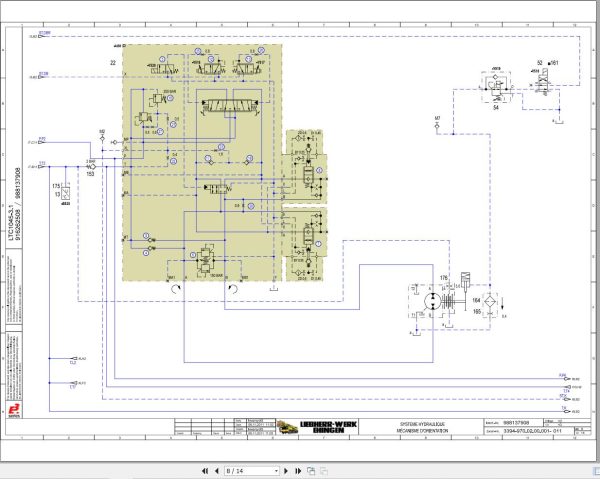Go to the previous page
Screen dimensions: 600x479
pos(217,471)
